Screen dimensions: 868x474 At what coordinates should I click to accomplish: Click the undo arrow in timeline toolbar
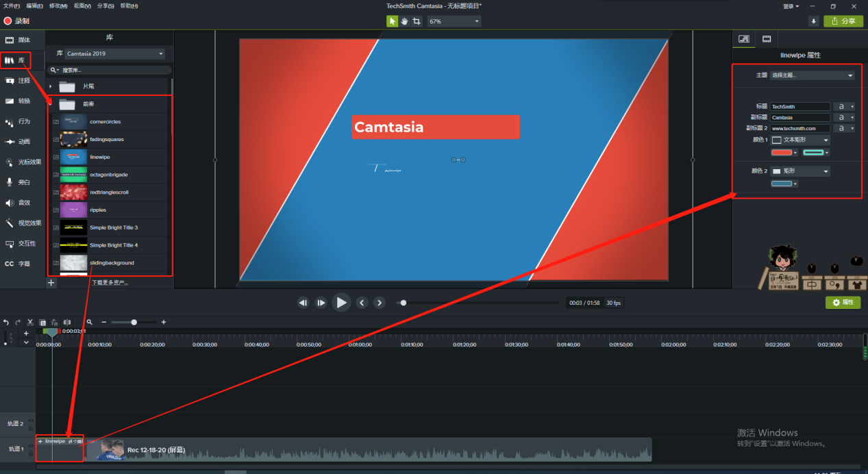[6, 322]
